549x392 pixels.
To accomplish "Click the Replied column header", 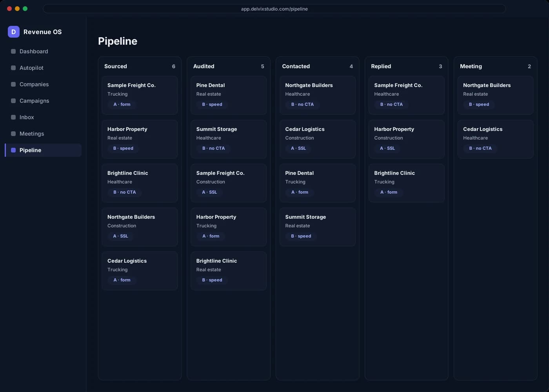I will coord(381,66).
